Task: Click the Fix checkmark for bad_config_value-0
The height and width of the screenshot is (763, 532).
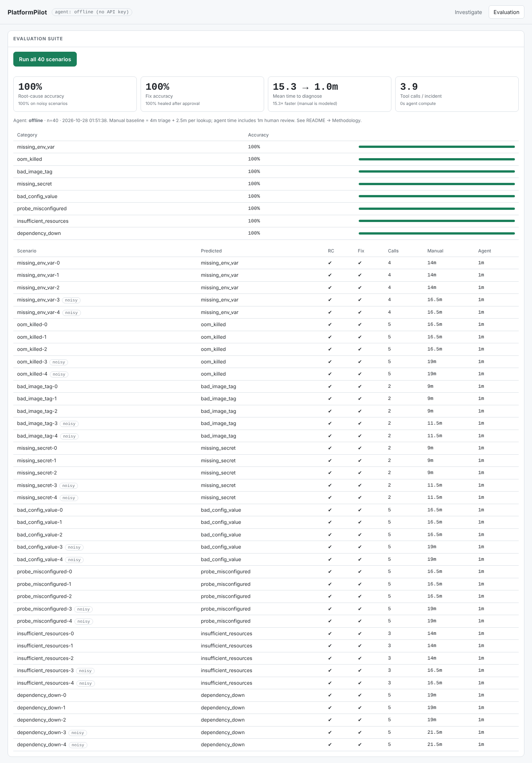Action: [360, 510]
